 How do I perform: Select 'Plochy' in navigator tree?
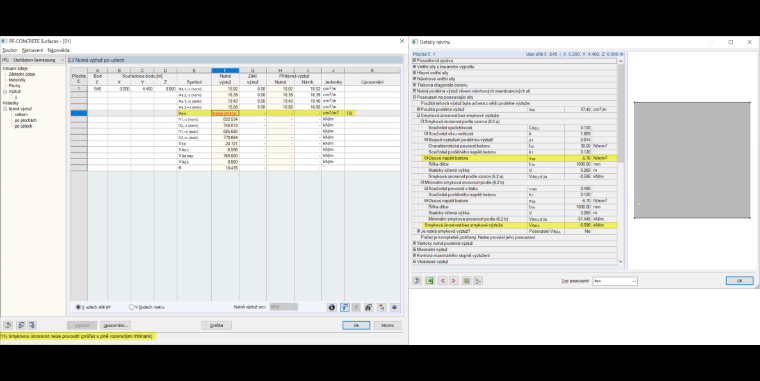(x=15, y=86)
